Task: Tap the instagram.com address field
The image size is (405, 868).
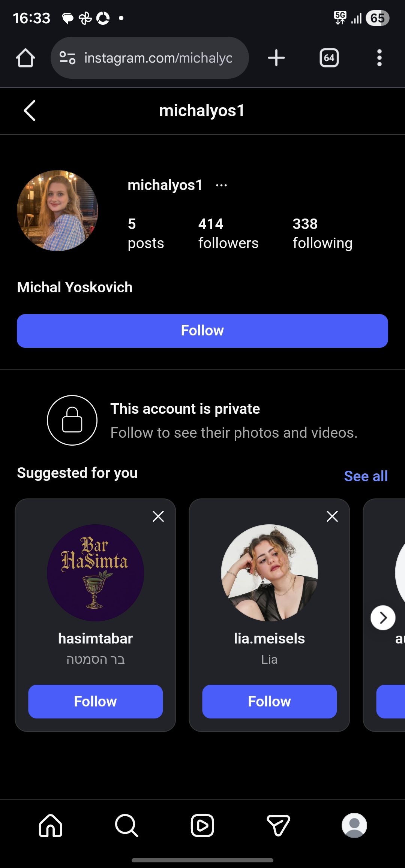Action: tap(157, 58)
